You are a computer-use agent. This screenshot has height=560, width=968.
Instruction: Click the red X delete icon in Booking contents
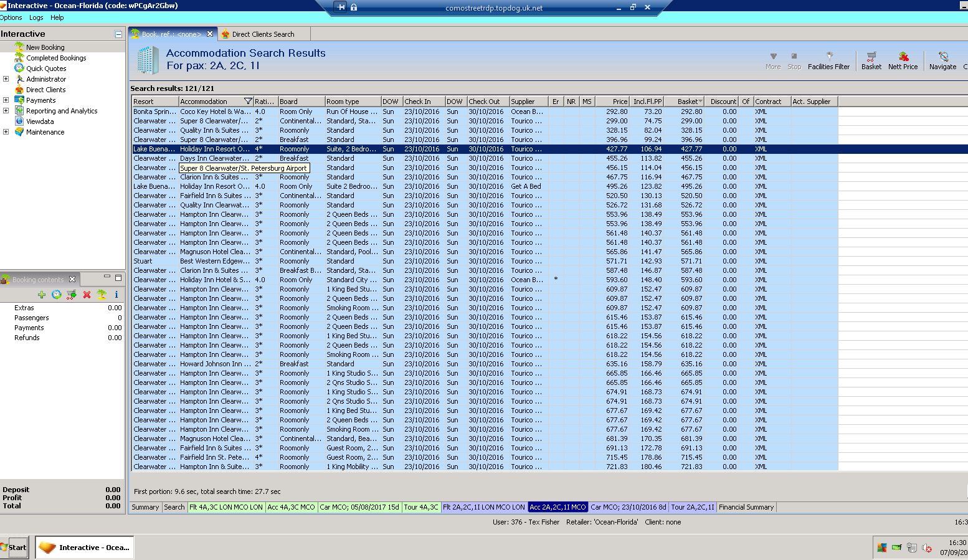(87, 295)
